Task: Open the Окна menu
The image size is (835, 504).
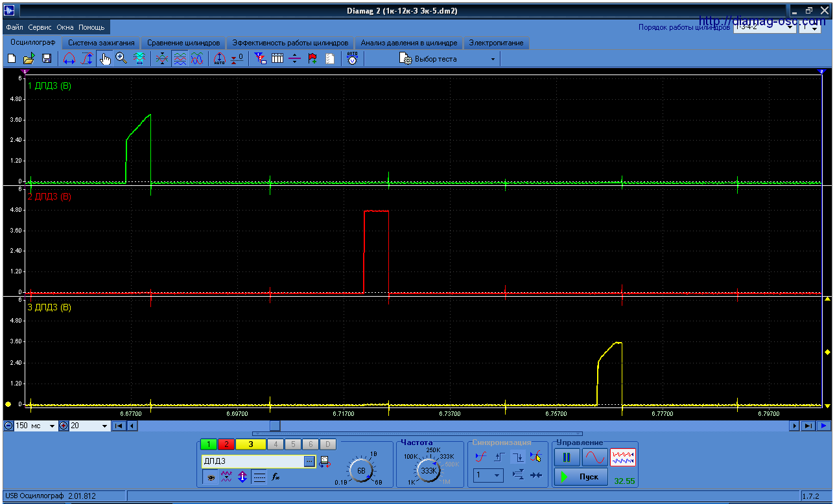Action: [x=65, y=28]
